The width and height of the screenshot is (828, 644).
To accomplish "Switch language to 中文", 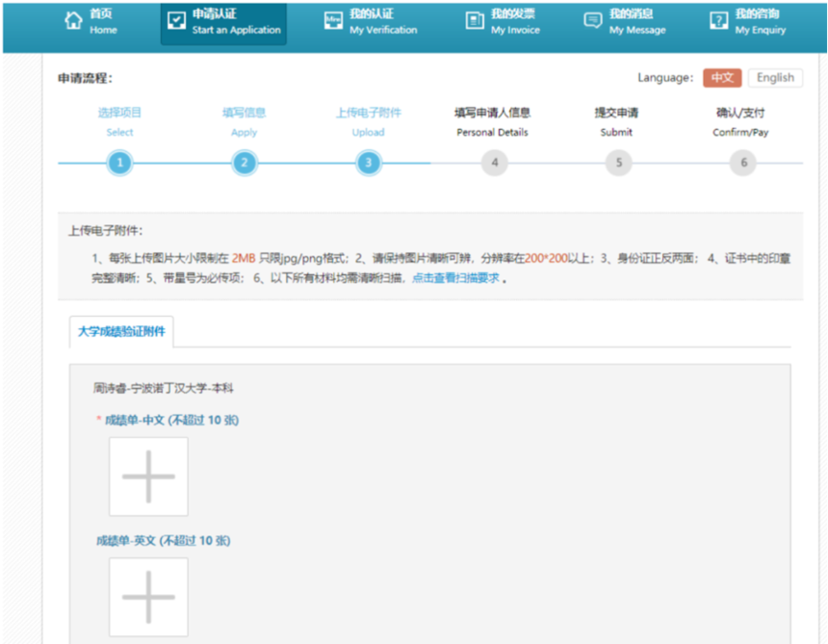I will (x=722, y=78).
